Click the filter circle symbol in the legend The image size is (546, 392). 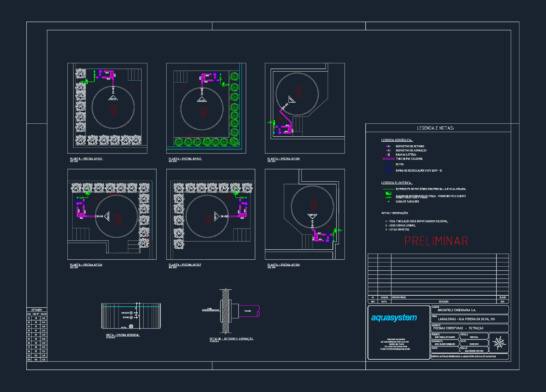(388, 164)
